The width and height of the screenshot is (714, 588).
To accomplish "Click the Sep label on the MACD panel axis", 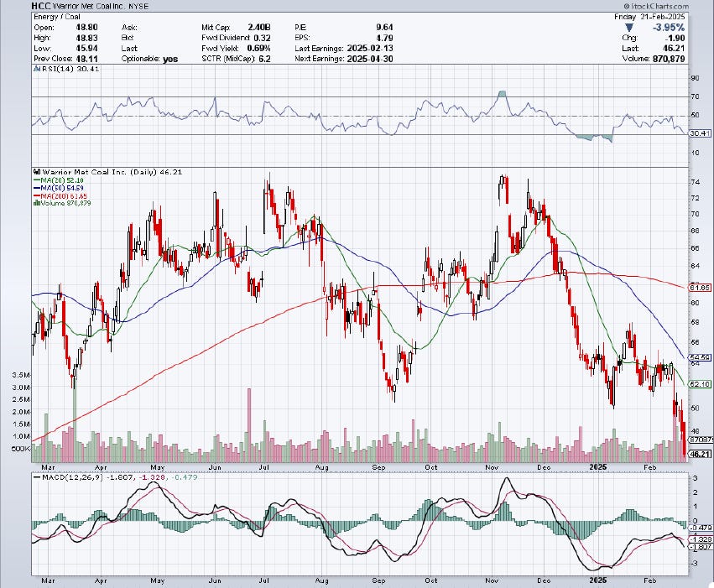I will (378, 580).
